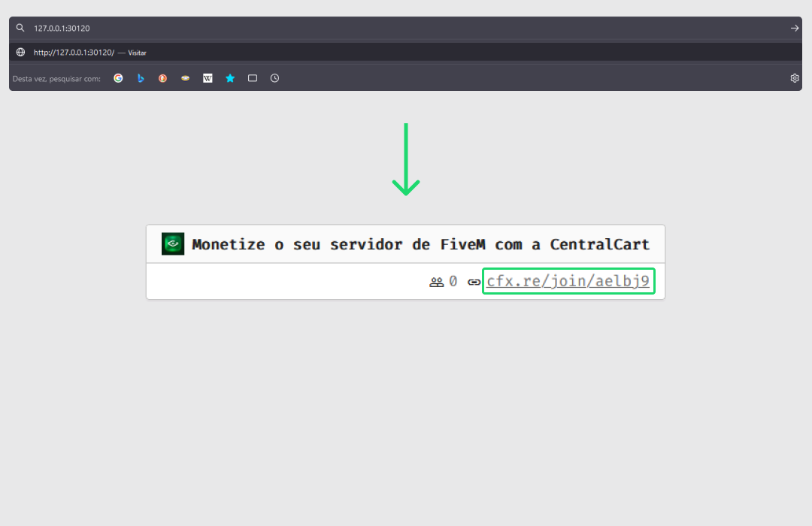Click the globe icon beside the suggested URL
This screenshot has height=526, width=812.
(x=21, y=53)
